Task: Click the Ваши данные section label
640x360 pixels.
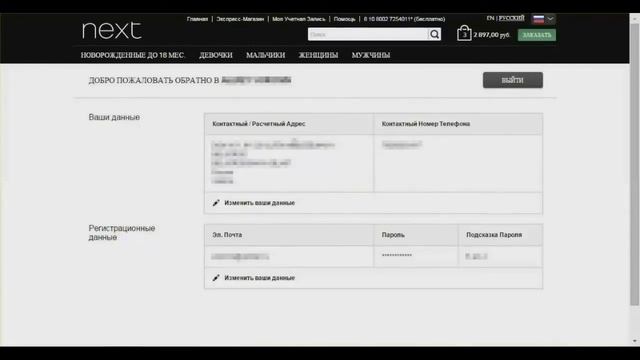Action: pos(114,117)
